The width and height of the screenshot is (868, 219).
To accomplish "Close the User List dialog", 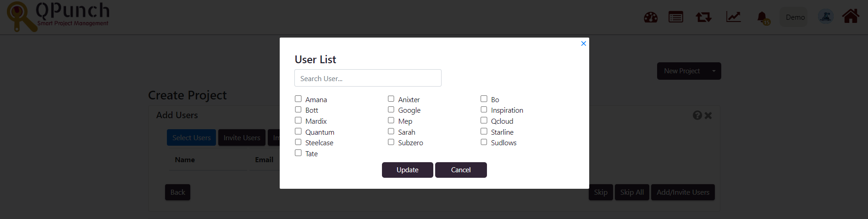I will (x=584, y=44).
